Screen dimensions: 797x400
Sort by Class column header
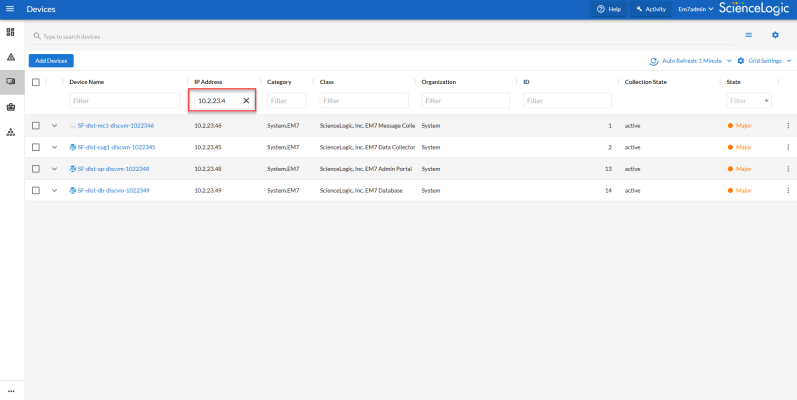click(x=326, y=82)
